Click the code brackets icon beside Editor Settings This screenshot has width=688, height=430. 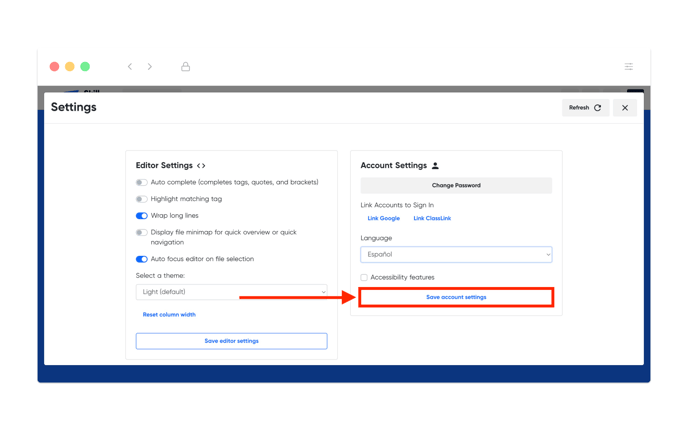coord(201,166)
